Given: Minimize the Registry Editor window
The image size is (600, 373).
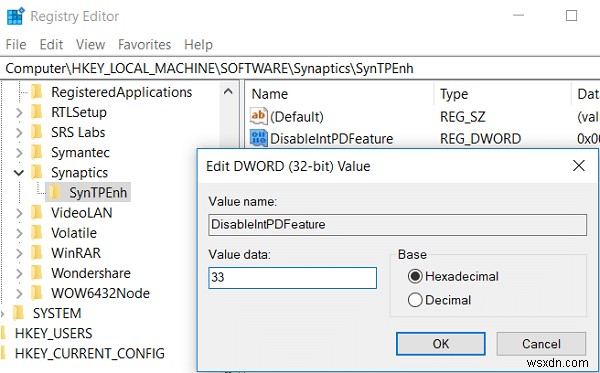Looking at the screenshot, I should click(518, 16).
